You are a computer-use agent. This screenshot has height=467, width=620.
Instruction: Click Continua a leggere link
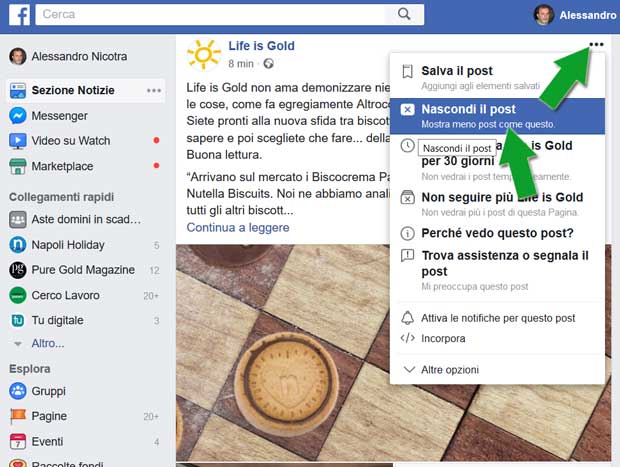pos(238,228)
